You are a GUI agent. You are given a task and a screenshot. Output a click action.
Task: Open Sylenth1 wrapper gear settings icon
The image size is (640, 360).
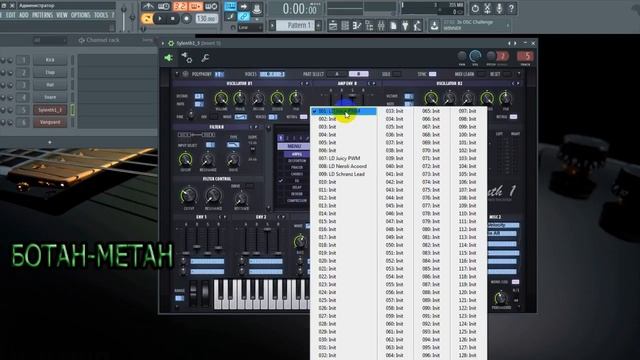click(x=187, y=58)
